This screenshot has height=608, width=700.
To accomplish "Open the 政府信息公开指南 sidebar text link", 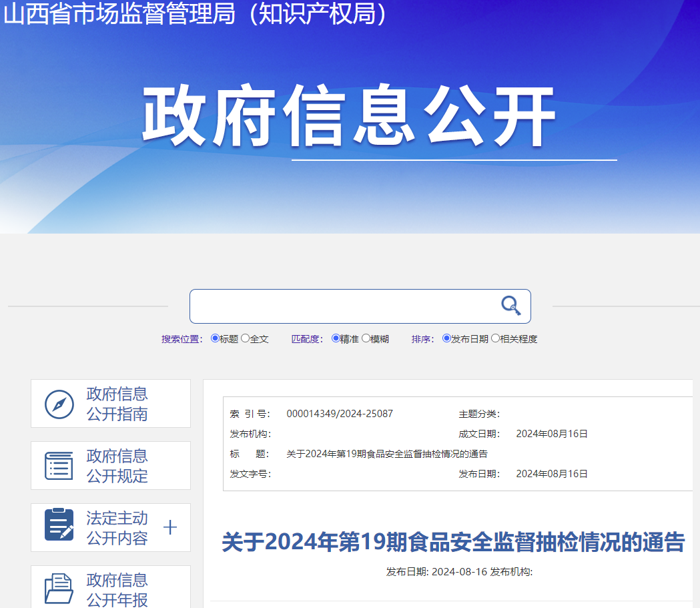I will pyautogui.click(x=117, y=404).
